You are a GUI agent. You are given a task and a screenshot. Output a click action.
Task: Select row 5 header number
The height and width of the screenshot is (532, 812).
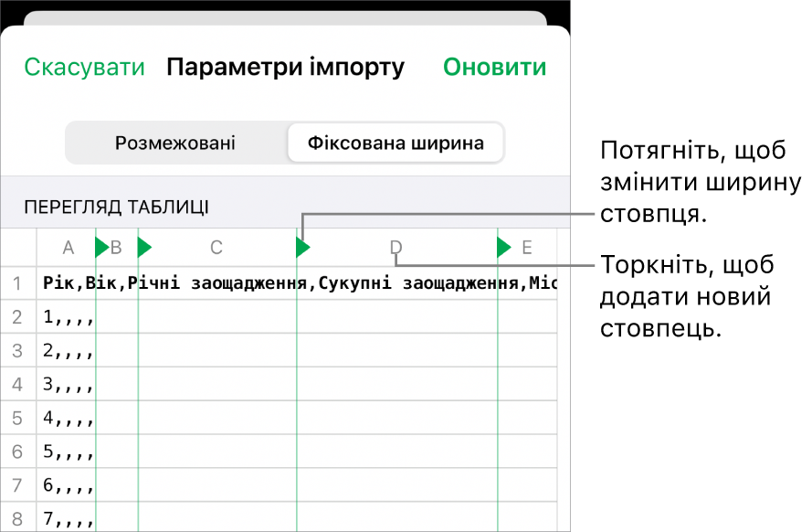17,418
